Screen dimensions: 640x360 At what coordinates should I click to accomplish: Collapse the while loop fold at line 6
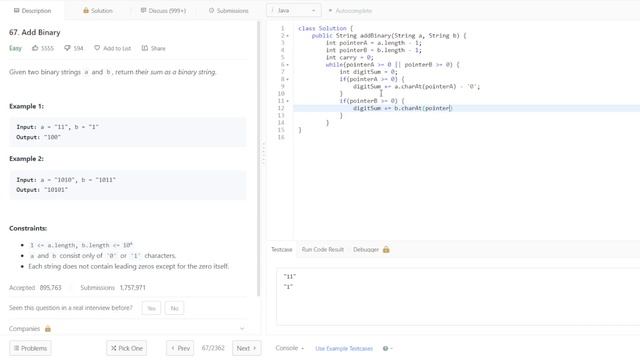(x=287, y=65)
